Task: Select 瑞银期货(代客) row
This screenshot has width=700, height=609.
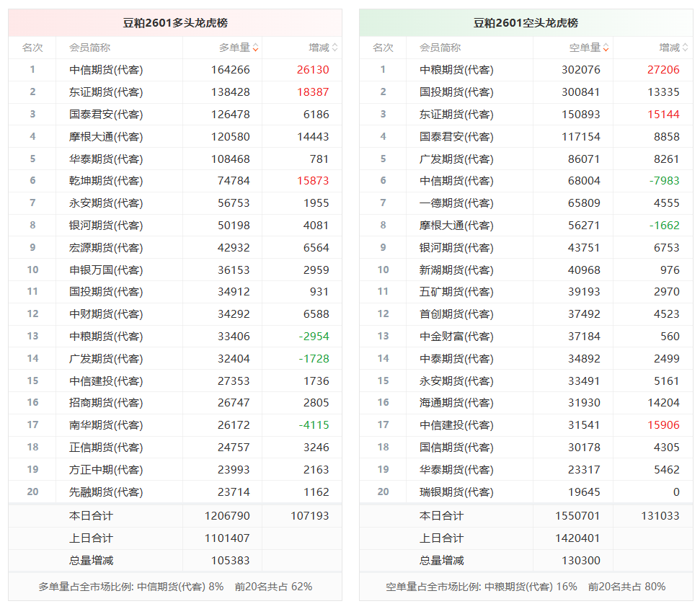Action: tap(526, 492)
